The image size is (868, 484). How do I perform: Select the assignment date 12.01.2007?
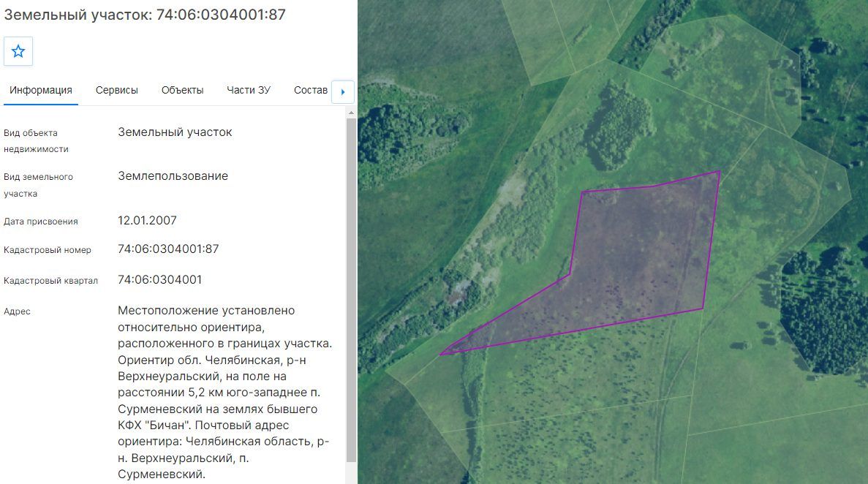(x=147, y=220)
